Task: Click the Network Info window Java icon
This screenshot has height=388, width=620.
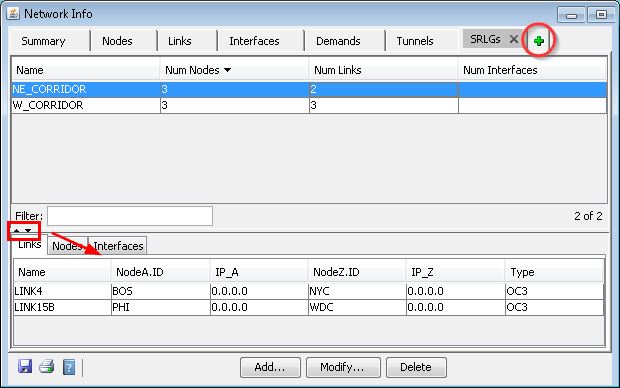Action: (13, 14)
